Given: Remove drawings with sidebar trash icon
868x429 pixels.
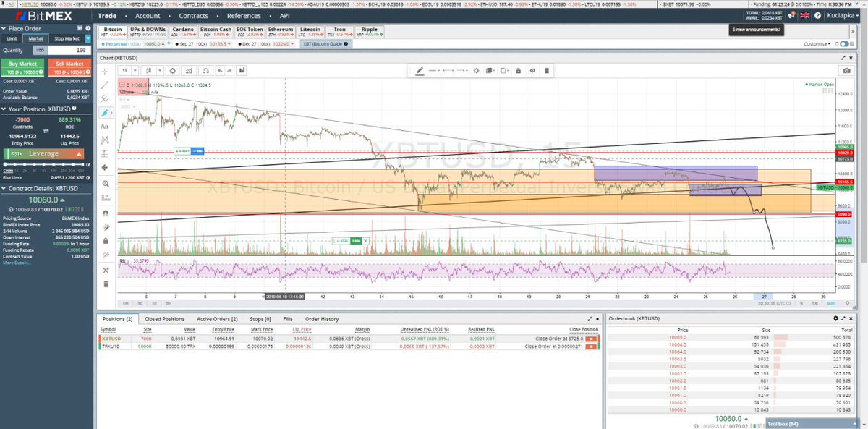Looking at the screenshot, I should click(105, 284).
